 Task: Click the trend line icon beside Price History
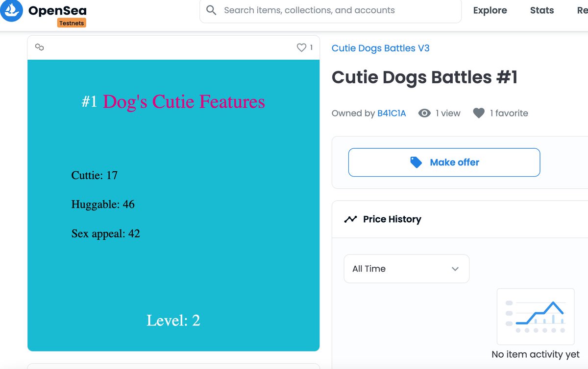coord(350,219)
